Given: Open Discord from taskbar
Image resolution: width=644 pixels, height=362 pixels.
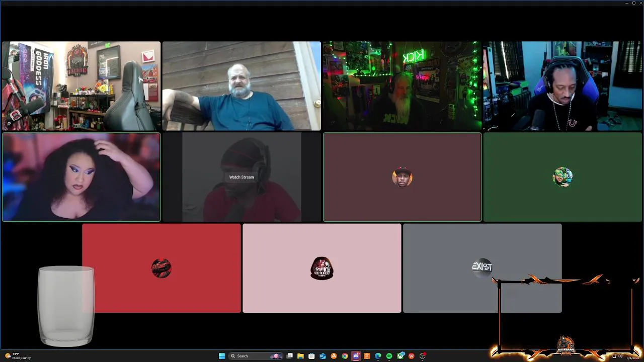Looking at the screenshot, I should tap(356, 356).
